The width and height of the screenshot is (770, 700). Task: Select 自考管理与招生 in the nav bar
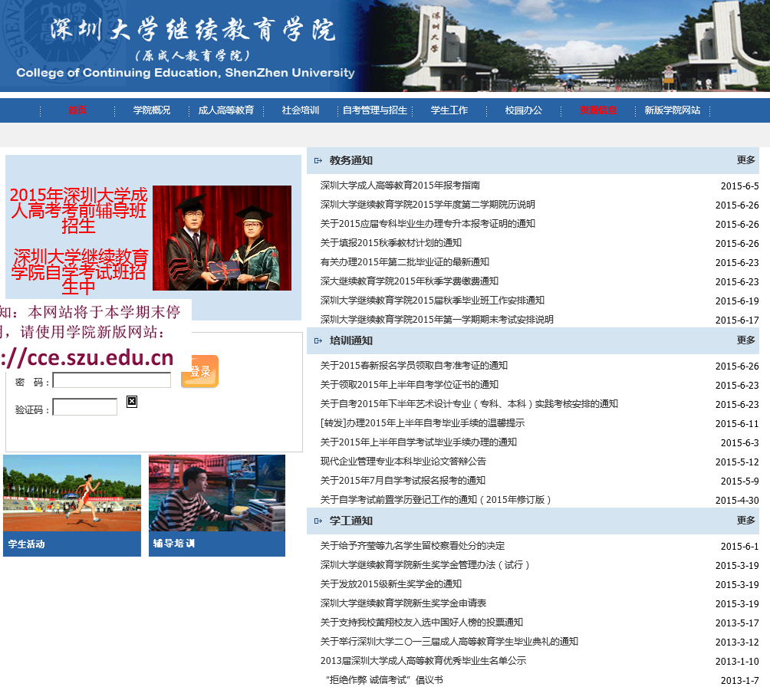click(375, 110)
